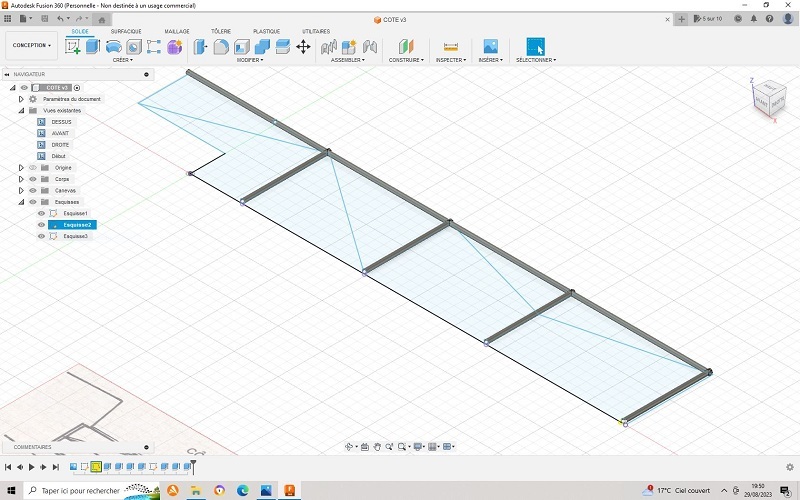This screenshot has height=500, width=800.
Task: Click the Insert image icon
Action: pos(491,46)
